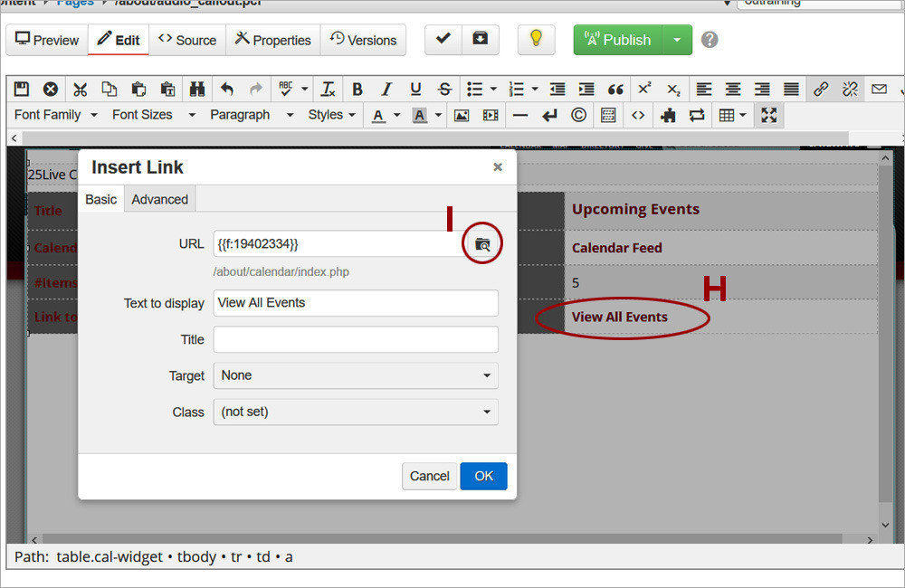Click the code brackets icon in toolbar

point(638,116)
